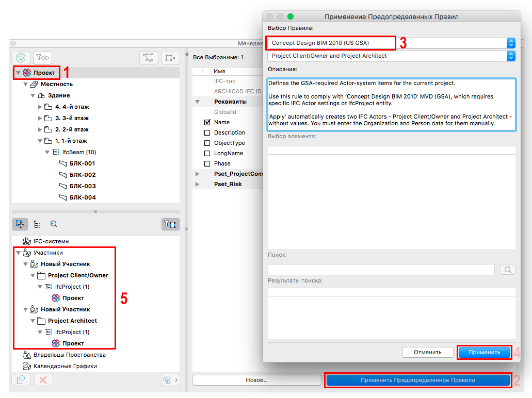The height and width of the screenshot is (398, 532).
Task: Open the Project Client/Owner and Project Architect dropdown
Action: (x=391, y=56)
